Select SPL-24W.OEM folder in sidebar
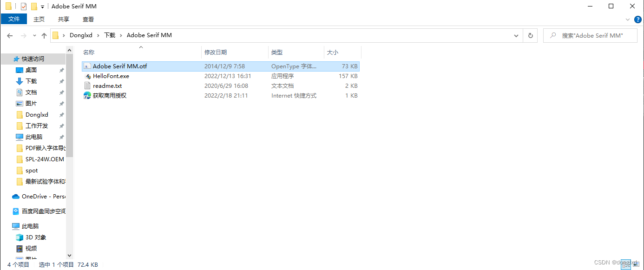 click(x=45, y=159)
